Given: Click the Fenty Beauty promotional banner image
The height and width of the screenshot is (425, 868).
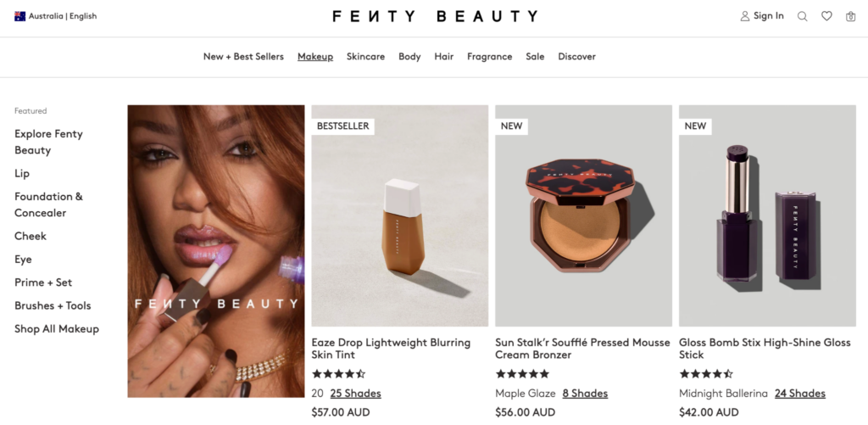Looking at the screenshot, I should pos(216,251).
